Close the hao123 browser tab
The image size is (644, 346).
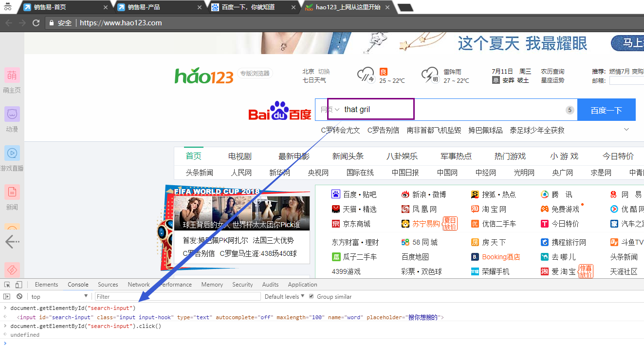click(x=387, y=7)
